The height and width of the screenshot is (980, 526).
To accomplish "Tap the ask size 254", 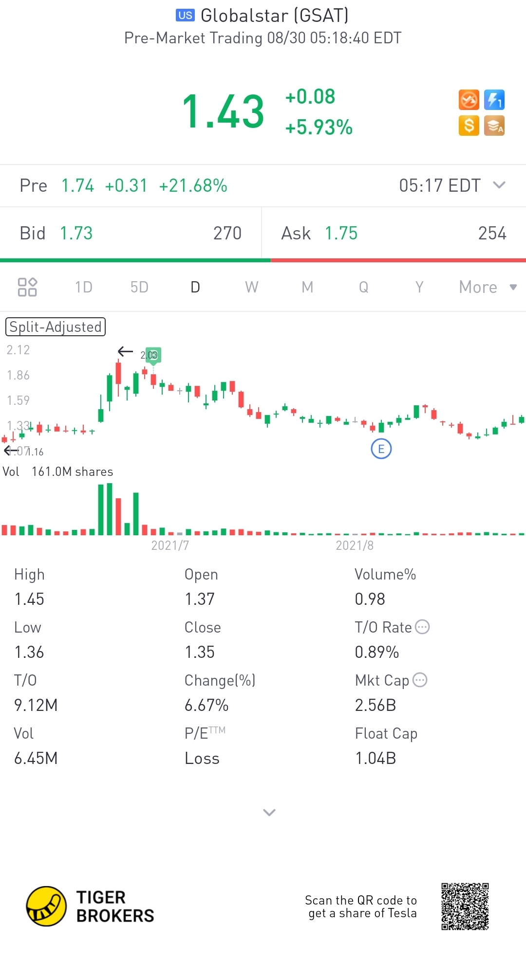I will pos(492,233).
